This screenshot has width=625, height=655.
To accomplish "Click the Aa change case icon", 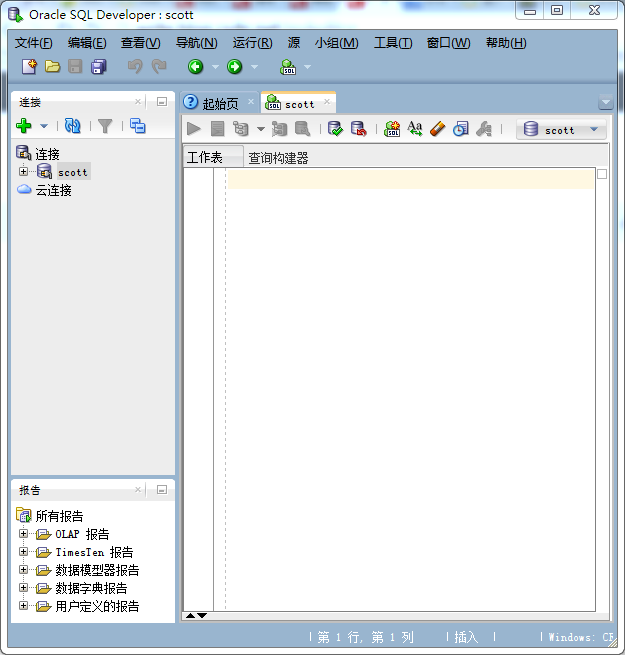I will pyautogui.click(x=415, y=129).
